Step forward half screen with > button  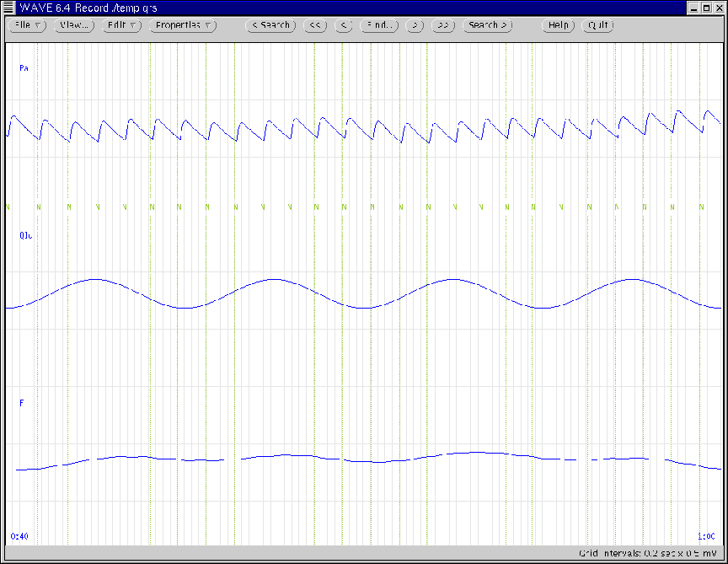point(414,25)
